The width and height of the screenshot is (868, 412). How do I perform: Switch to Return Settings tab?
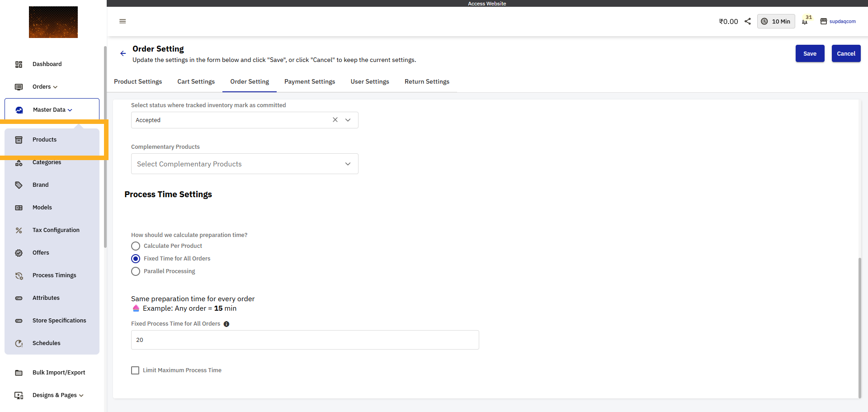pos(427,82)
